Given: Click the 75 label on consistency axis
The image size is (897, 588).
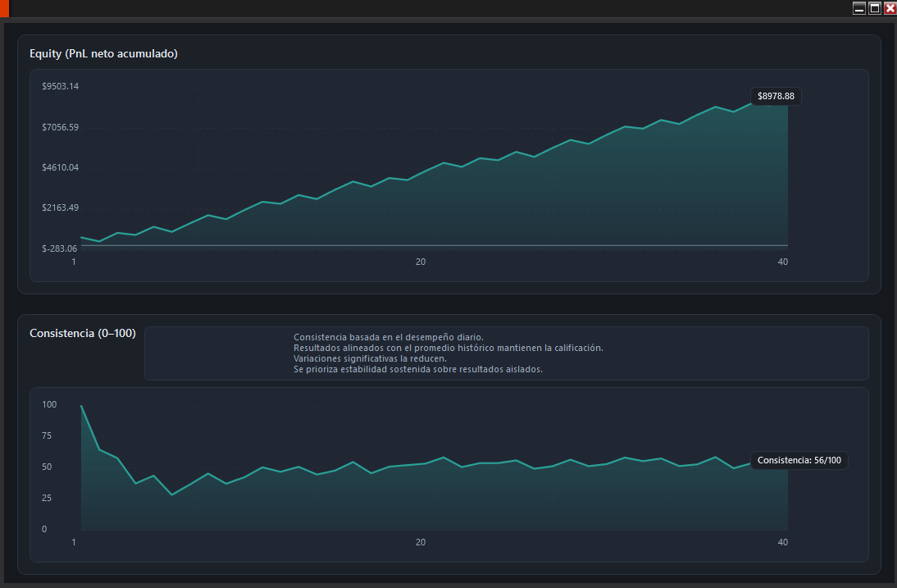Looking at the screenshot, I should pyautogui.click(x=48, y=435).
